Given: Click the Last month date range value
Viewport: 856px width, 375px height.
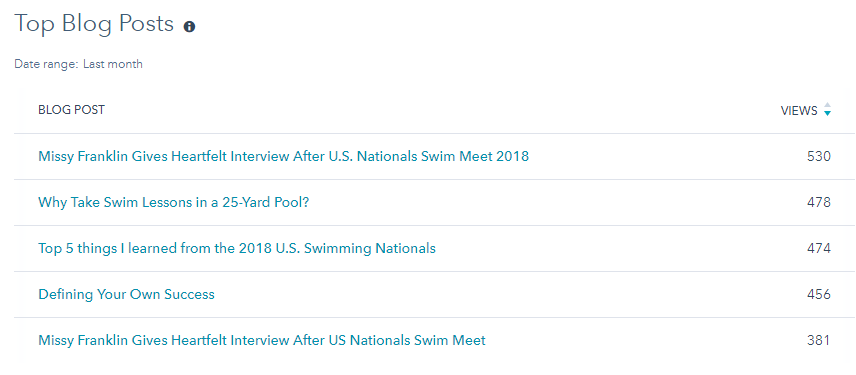Looking at the screenshot, I should click(x=113, y=64).
